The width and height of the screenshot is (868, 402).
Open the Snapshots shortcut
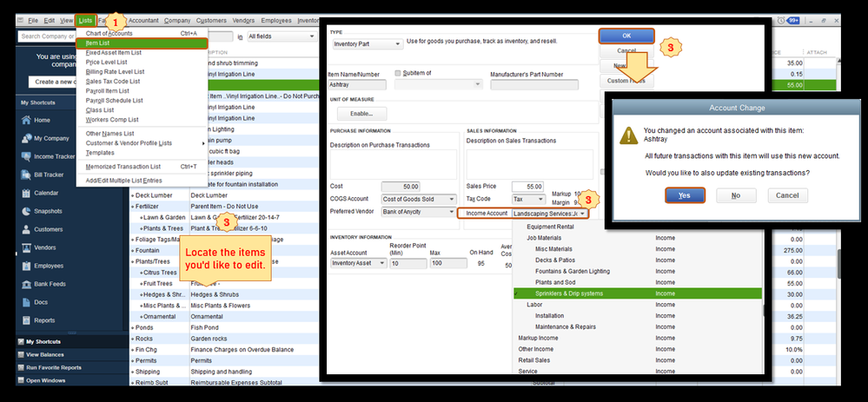coord(48,211)
